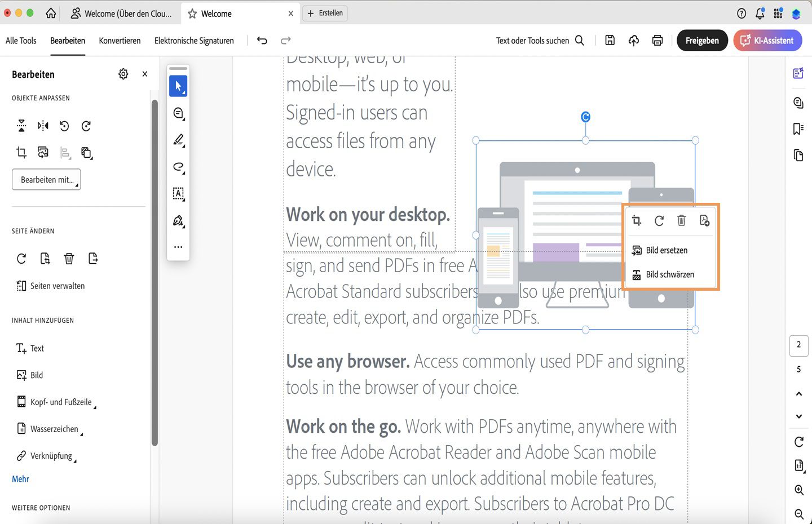Flip the selected image vertically
This screenshot has width=812, height=524.
[21, 126]
